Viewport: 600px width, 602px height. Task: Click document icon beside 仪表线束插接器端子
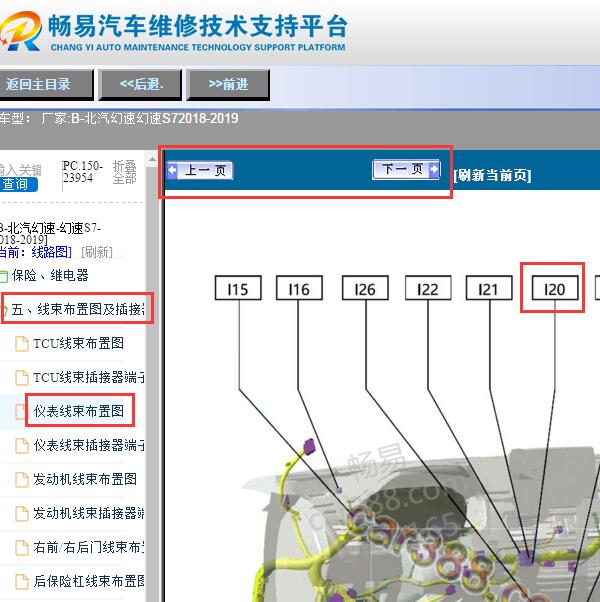21,446
